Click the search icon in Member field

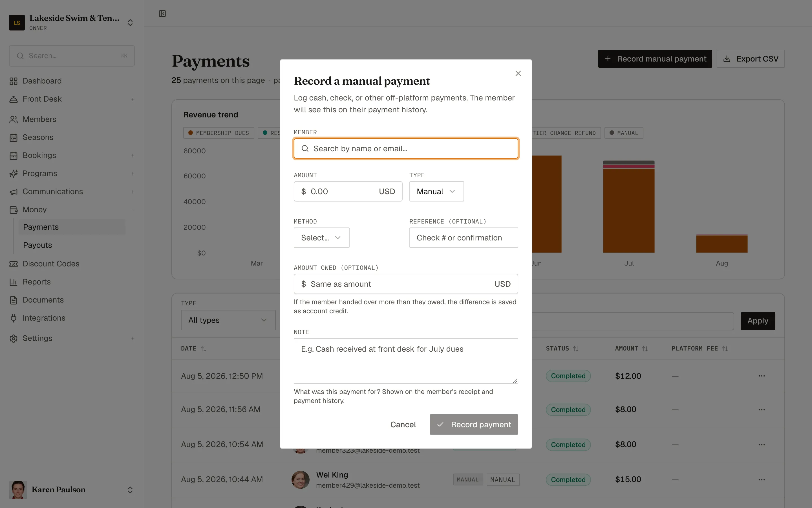[305, 148]
